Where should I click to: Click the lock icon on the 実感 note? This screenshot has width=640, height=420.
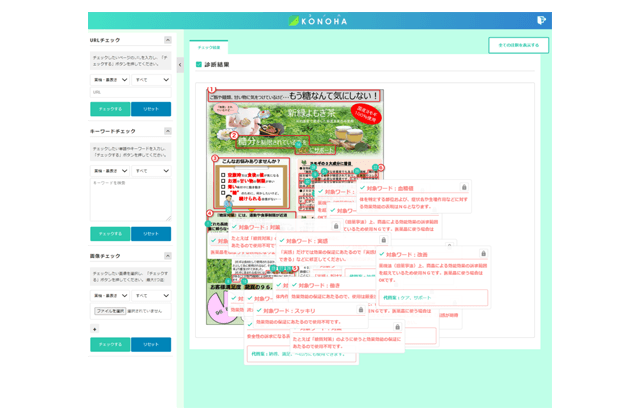tap(383, 240)
